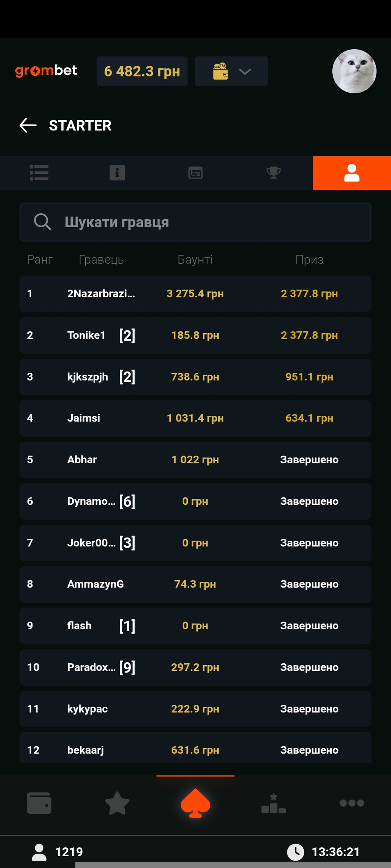Screen dimensions: 391x868
Task: Open the tables tab icon
Action: [x=195, y=173]
